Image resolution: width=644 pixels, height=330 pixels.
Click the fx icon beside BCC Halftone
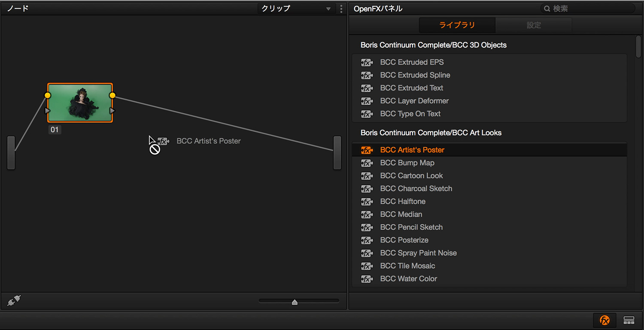367,202
